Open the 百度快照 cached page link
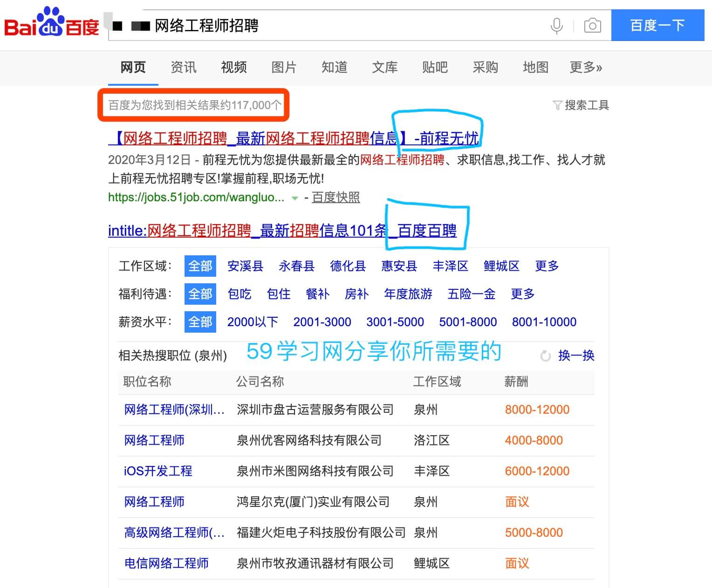712x588 pixels. pos(335,198)
